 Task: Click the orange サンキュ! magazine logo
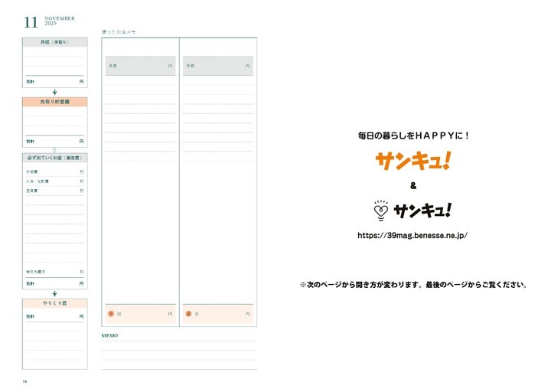click(413, 161)
